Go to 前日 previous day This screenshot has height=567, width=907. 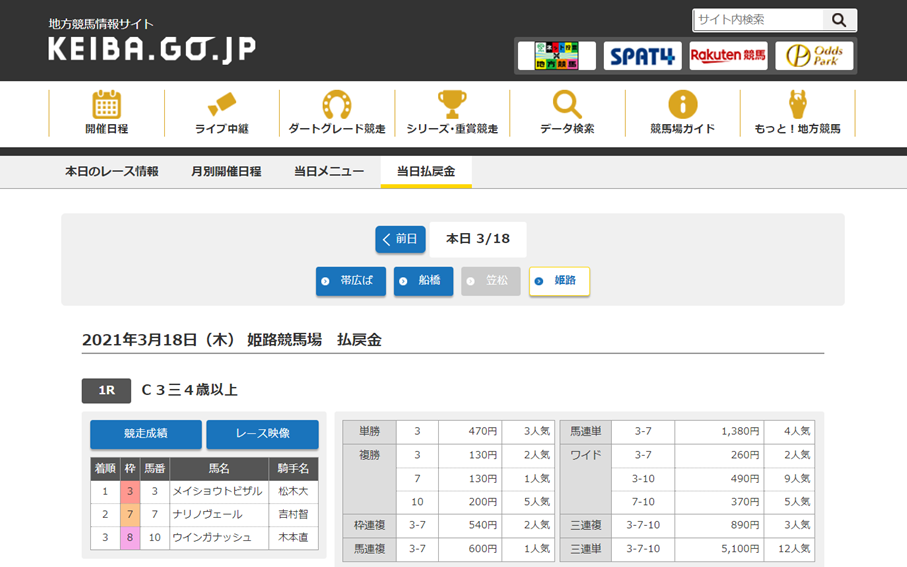(x=400, y=239)
